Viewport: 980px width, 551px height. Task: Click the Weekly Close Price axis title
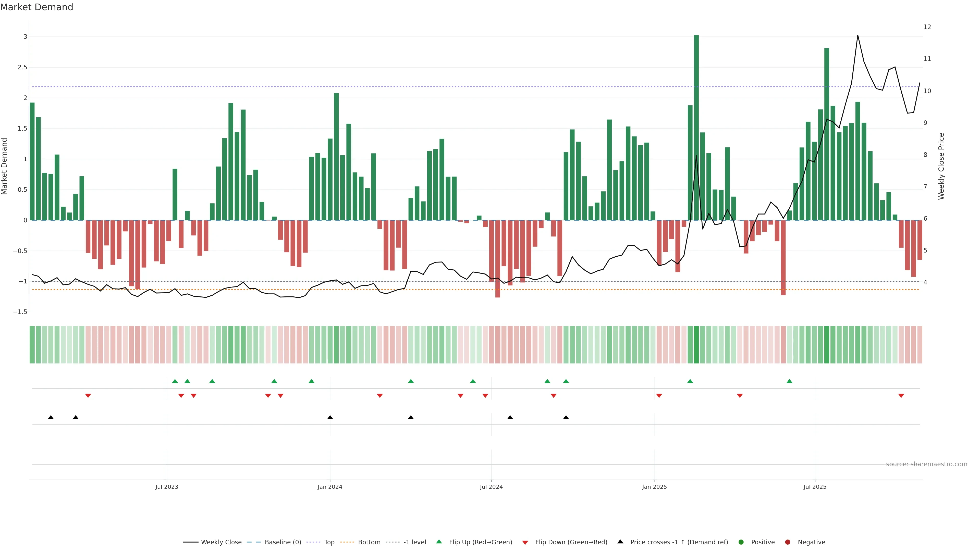[941, 166]
